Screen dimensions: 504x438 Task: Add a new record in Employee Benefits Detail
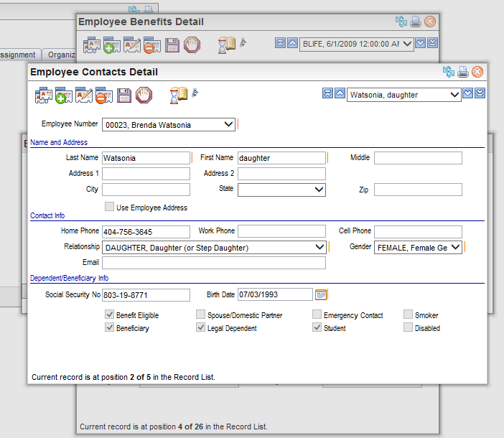pos(112,45)
